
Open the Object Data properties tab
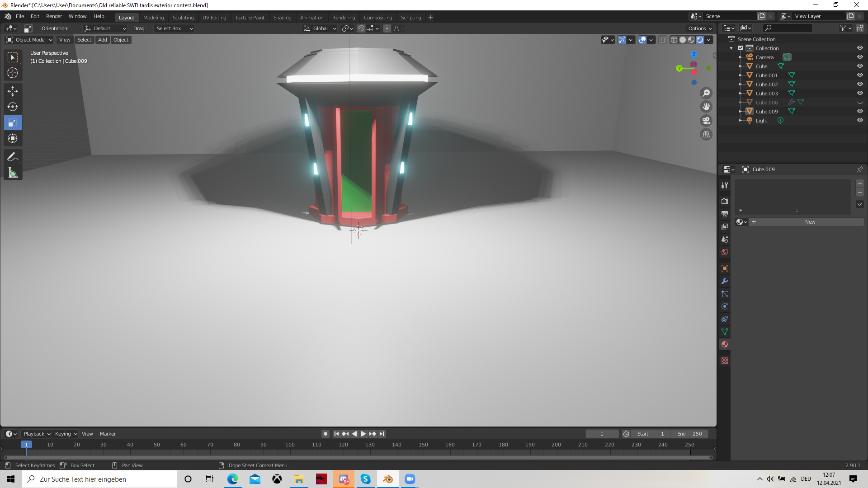(725, 332)
